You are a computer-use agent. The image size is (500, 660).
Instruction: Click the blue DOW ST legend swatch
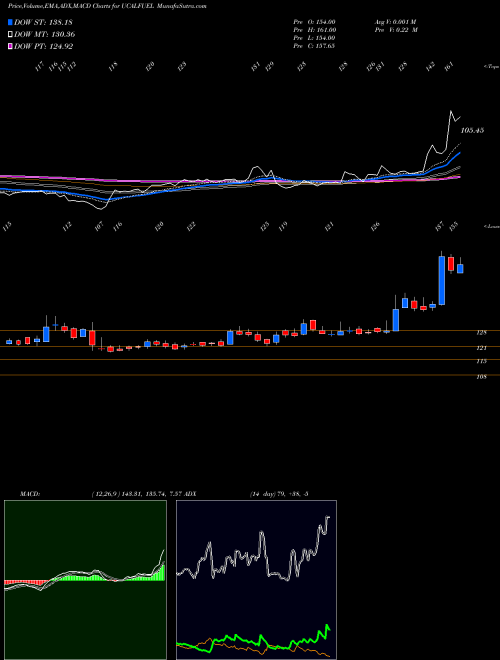11,22
